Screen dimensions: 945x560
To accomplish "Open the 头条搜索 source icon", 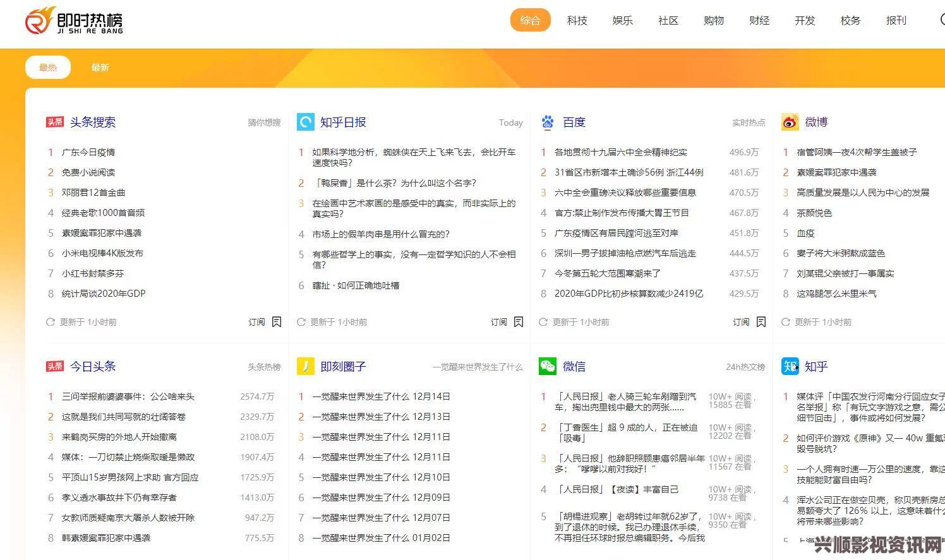I will (x=55, y=122).
